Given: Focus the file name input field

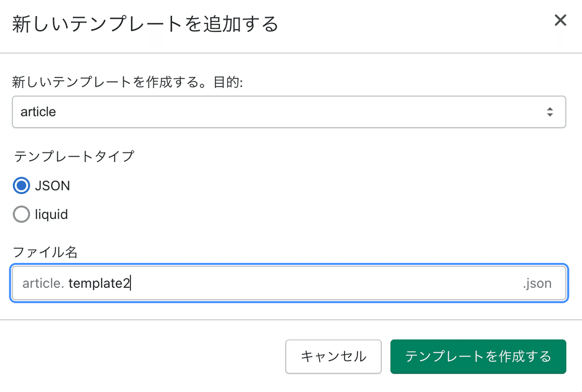Looking at the screenshot, I should (289, 283).
